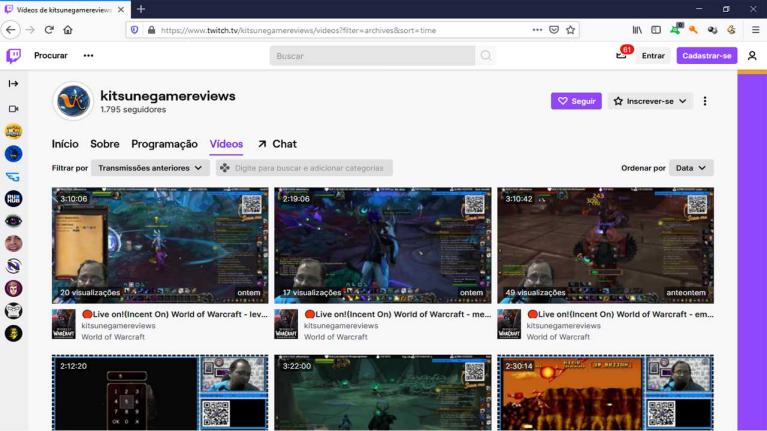Open the Data sort dropdown
This screenshot has width=767, height=431.
691,168
